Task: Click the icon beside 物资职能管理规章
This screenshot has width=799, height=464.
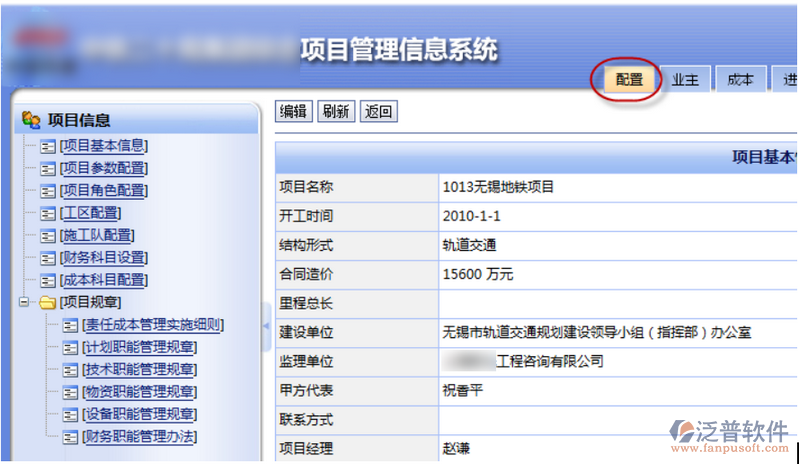Action: [70, 393]
